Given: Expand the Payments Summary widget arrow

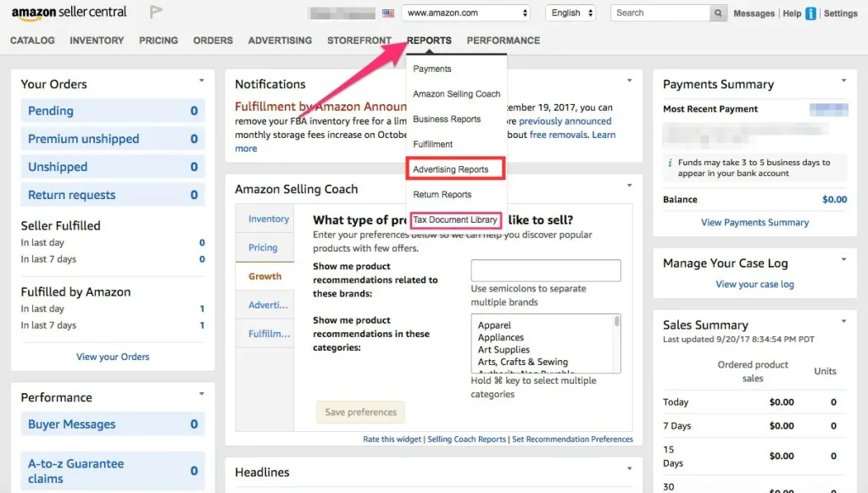Looking at the screenshot, I should click(843, 80).
